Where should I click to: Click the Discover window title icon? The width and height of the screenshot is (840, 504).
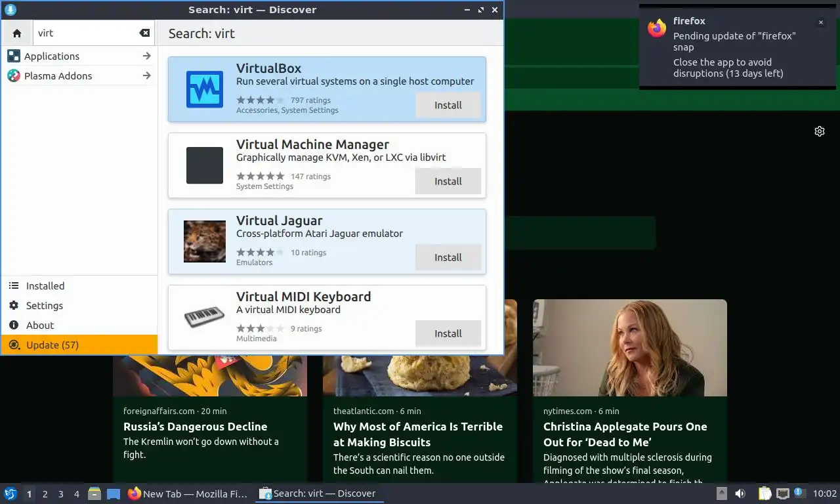[10, 10]
